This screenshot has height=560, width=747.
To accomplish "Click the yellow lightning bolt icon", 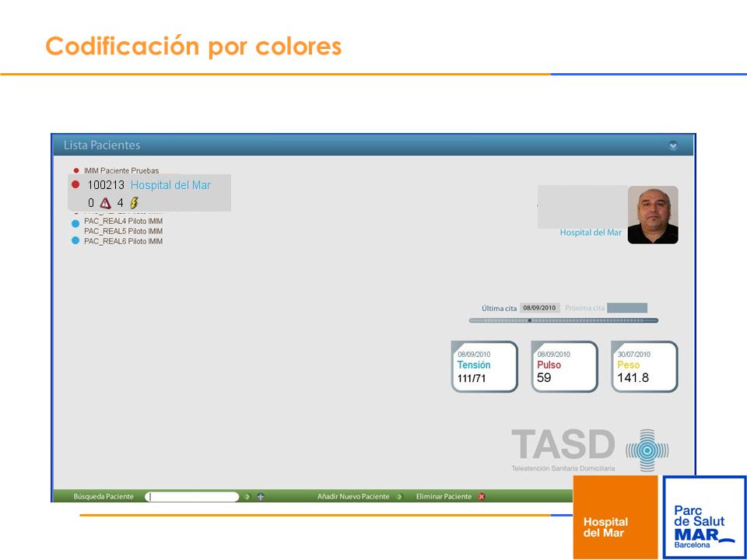I will pyautogui.click(x=134, y=203).
